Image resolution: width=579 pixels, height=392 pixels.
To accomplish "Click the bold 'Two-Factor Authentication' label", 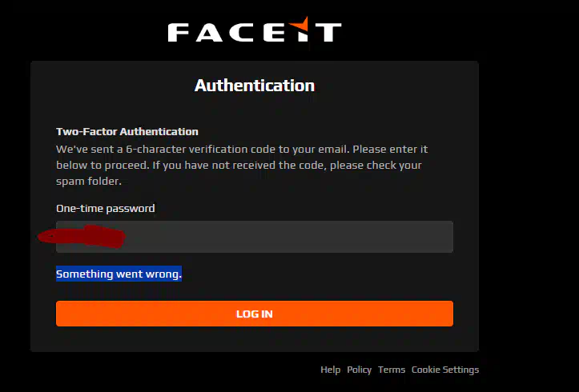I will click(x=127, y=131).
